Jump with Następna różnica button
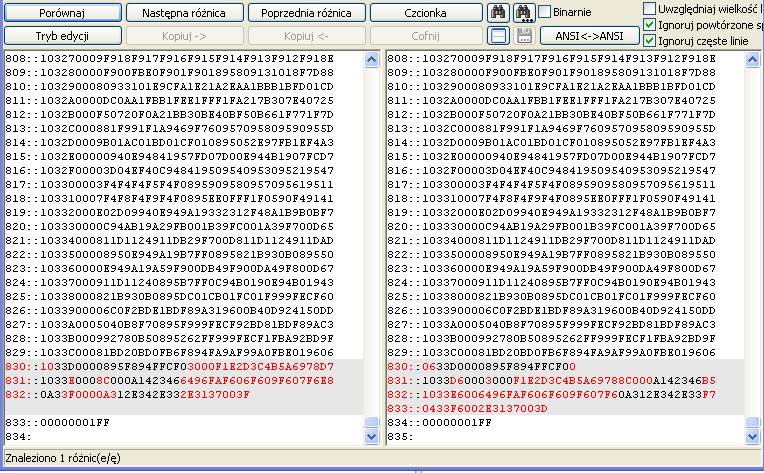Viewport: 764px width, 473px height. coord(184,13)
